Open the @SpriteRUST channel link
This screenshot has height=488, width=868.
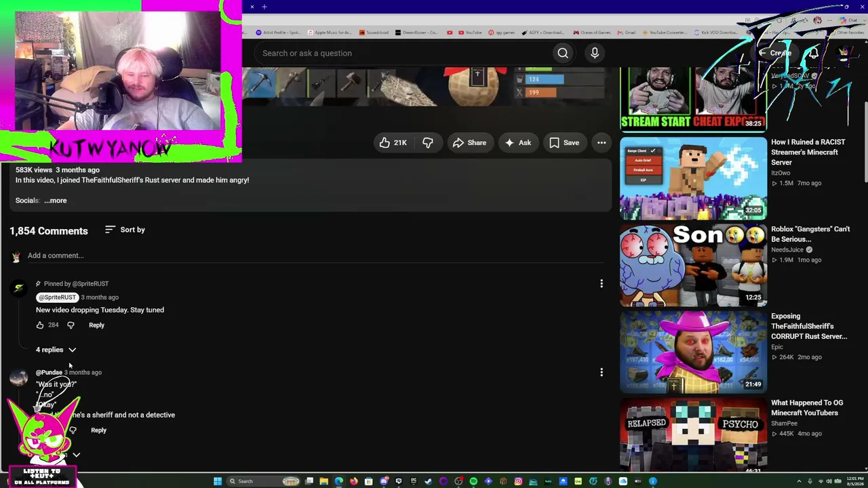point(57,298)
